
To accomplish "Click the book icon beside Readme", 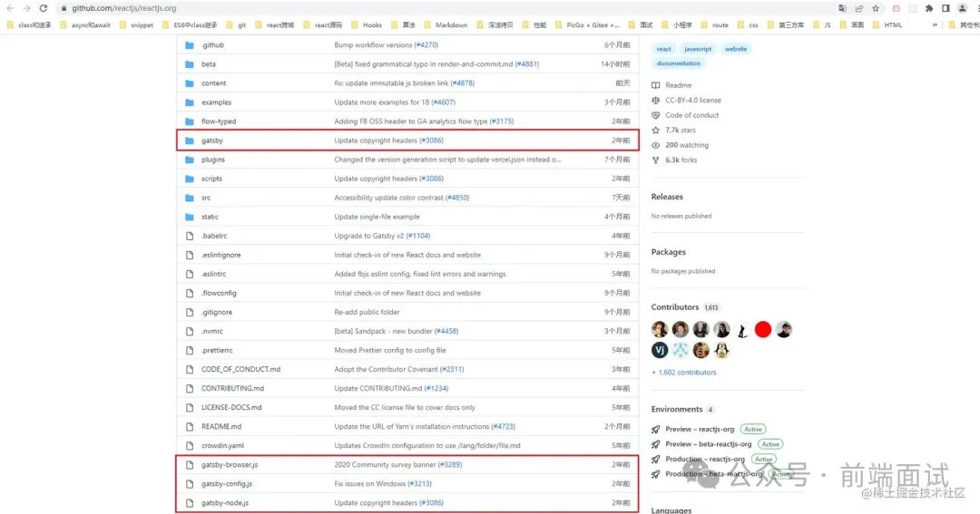I will 656,85.
